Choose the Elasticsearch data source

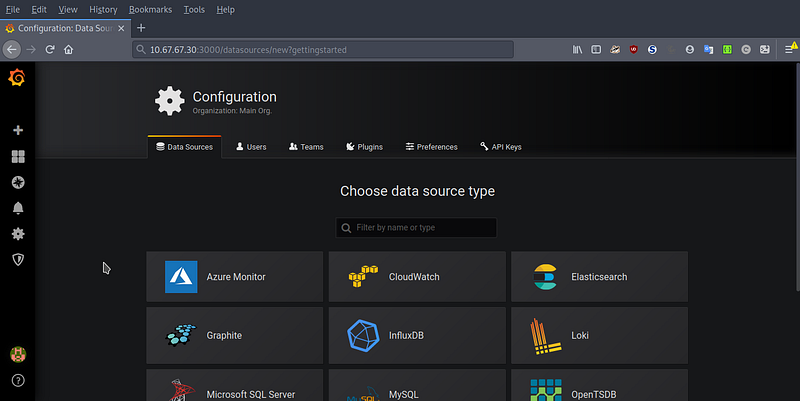click(x=599, y=277)
